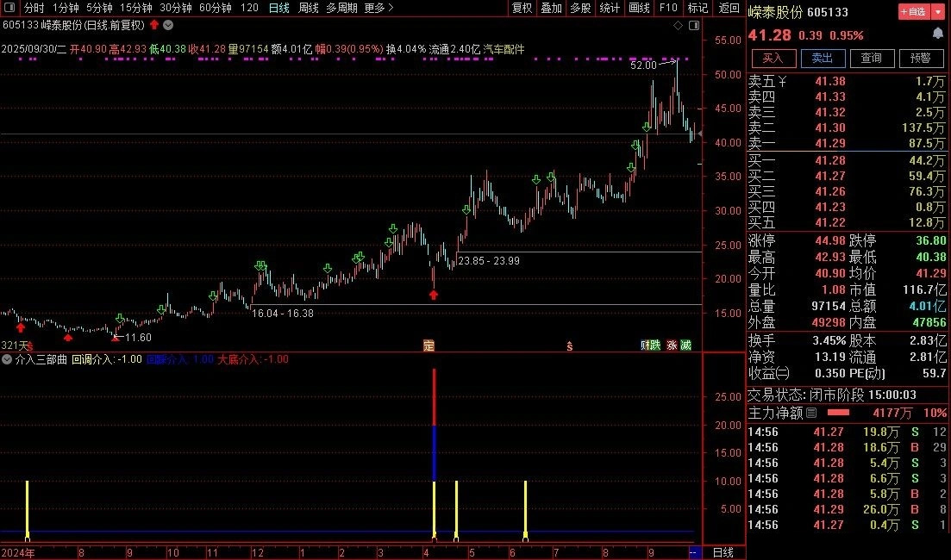Select the 15分钟 period
Viewport: 951px width, 560px height.
136,8
